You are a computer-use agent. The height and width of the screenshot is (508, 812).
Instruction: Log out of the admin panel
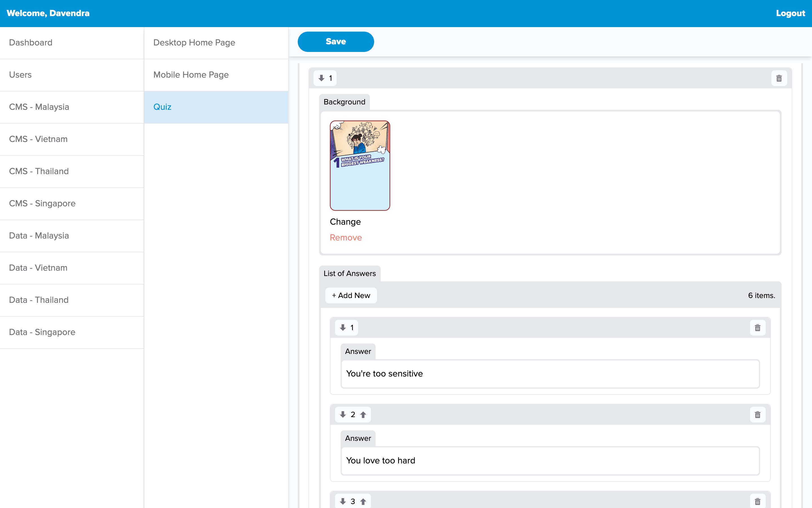[790, 13]
